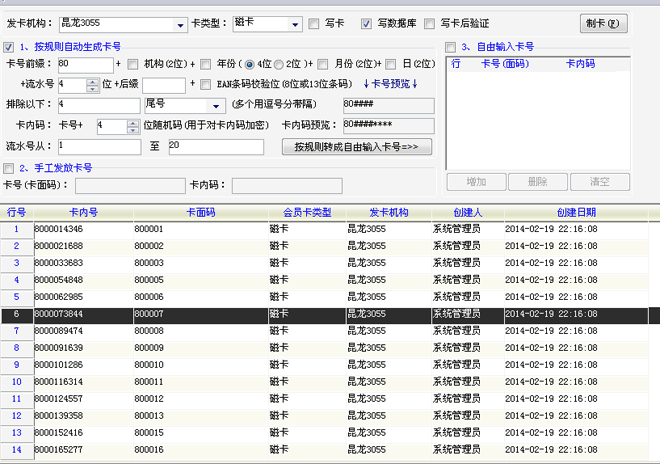Enable the 年份 checkbox
This screenshot has height=464, width=660.
click(205, 64)
